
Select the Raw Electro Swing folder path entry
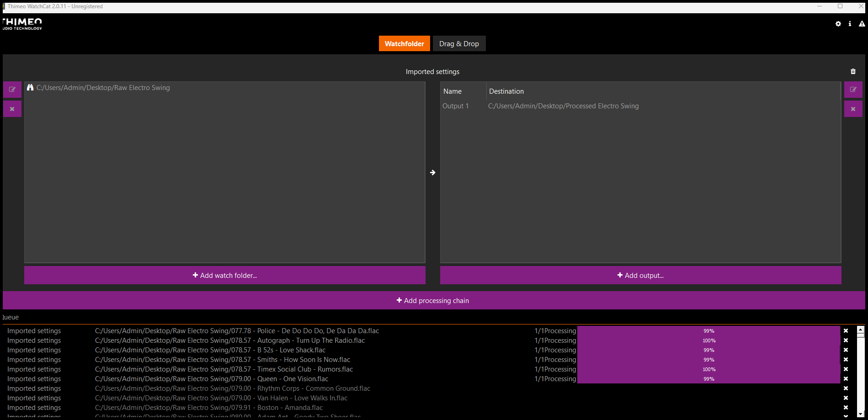pos(103,88)
